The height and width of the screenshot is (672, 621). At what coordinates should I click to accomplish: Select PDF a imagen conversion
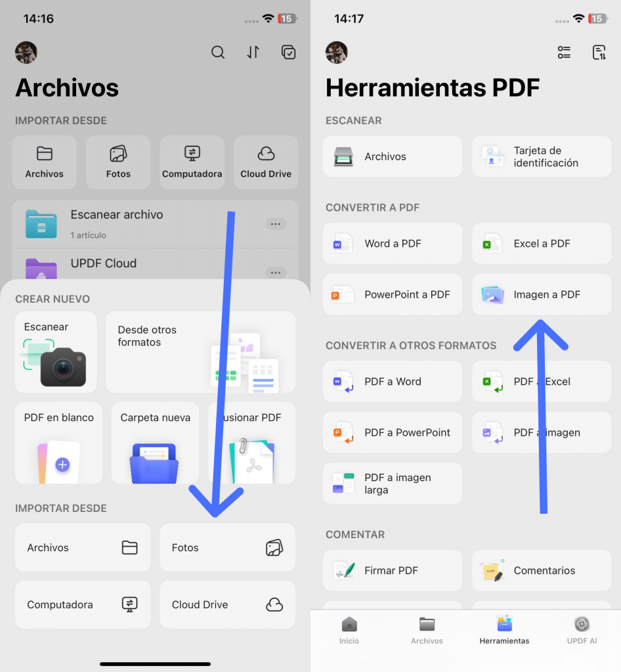click(542, 432)
